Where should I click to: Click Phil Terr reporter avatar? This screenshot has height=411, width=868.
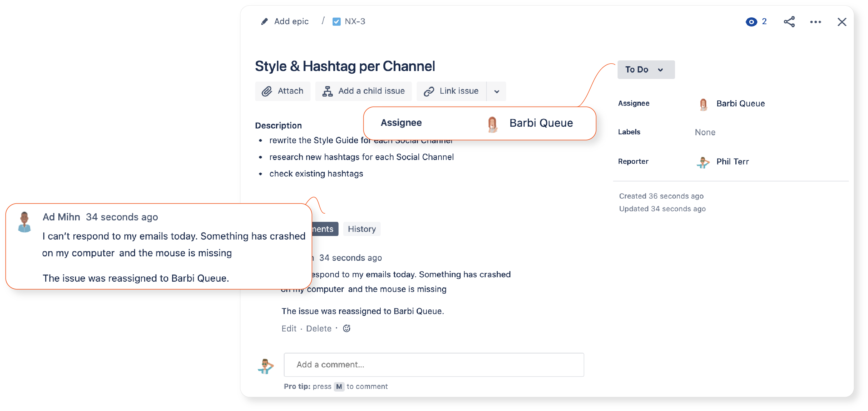[703, 162]
